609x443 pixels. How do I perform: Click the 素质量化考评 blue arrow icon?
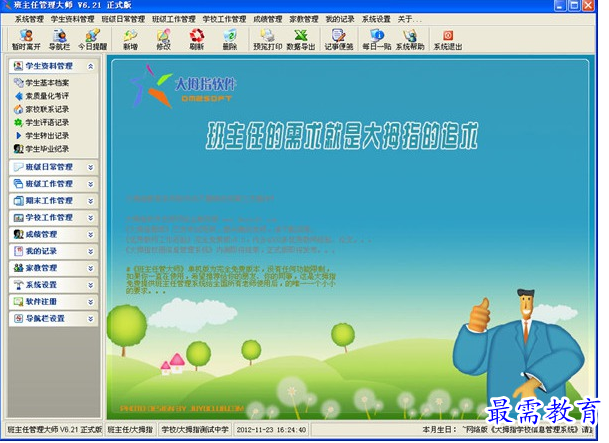[x=19, y=96]
